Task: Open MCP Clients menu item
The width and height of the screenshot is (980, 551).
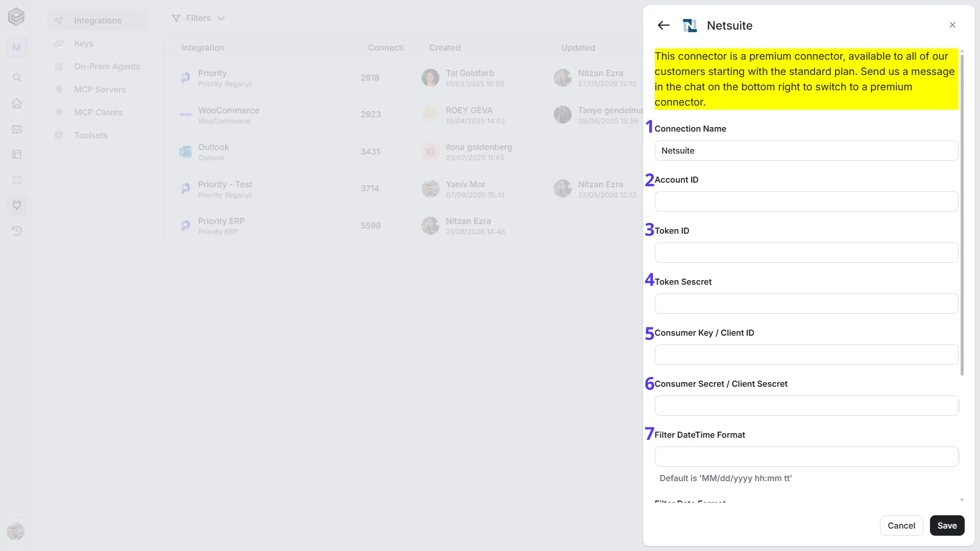Action: pos(97,112)
